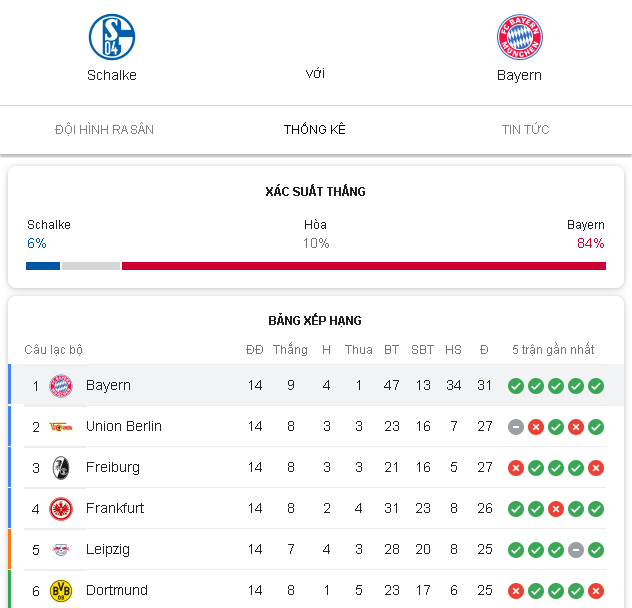Image resolution: width=632 pixels, height=608 pixels.
Task: Click Union Berlin's grey draw result icon
Action: [x=516, y=427]
